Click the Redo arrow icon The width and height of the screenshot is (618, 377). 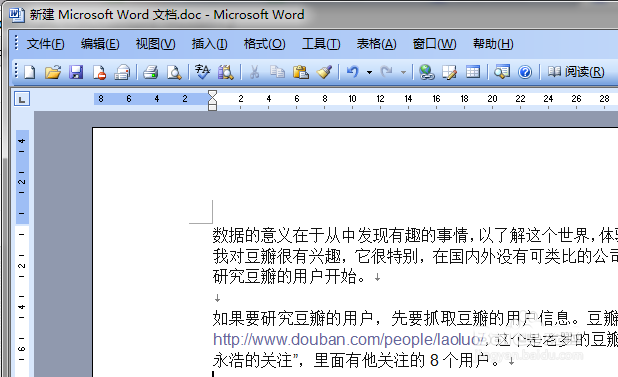[x=387, y=72]
